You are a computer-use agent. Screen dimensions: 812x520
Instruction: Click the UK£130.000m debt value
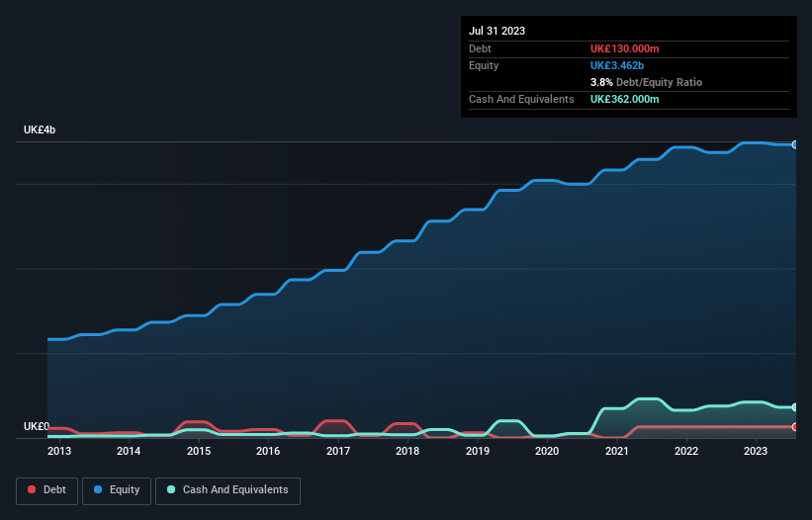(x=624, y=48)
